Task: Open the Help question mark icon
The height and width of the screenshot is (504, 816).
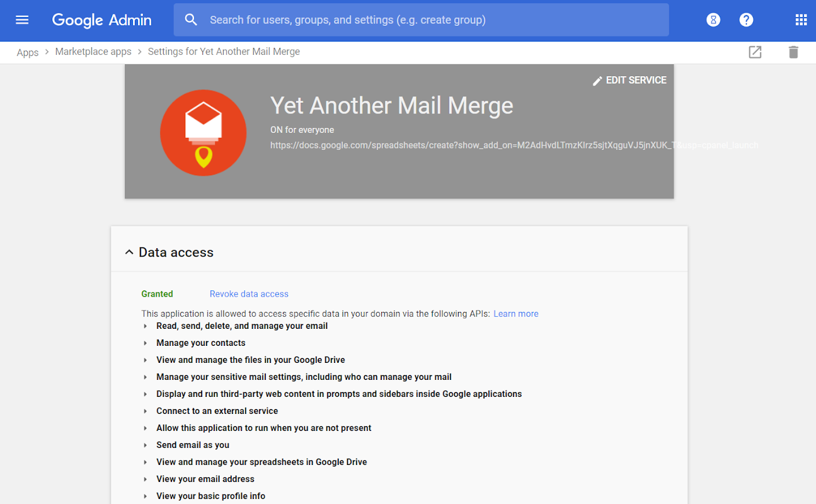Action: [746, 20]
